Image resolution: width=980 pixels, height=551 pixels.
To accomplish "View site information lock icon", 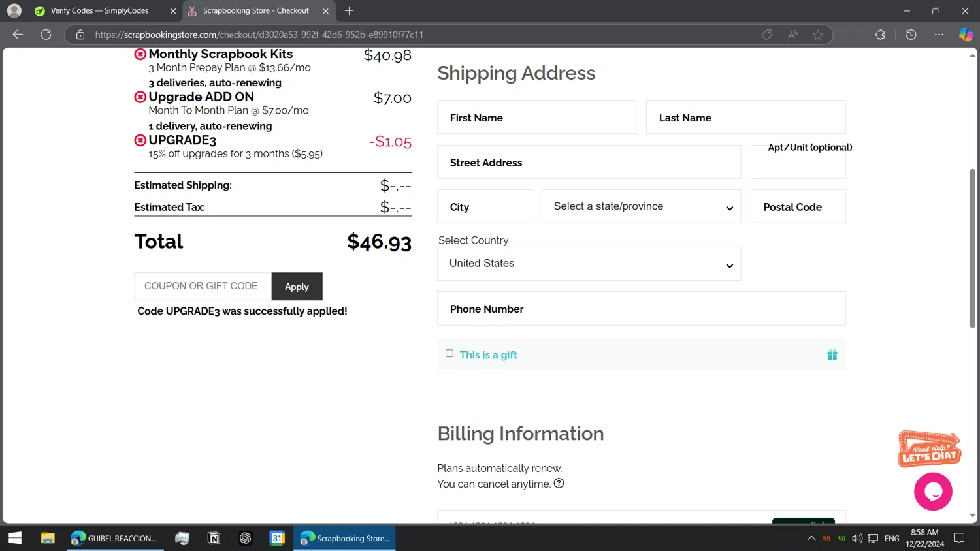I will pos(80,35).
